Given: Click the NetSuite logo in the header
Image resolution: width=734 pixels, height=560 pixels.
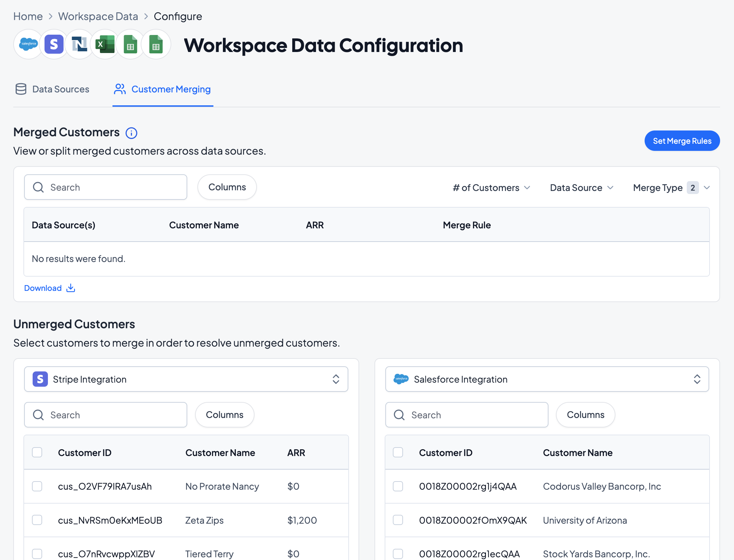Looking at the screenshot, I should [79, 44].
